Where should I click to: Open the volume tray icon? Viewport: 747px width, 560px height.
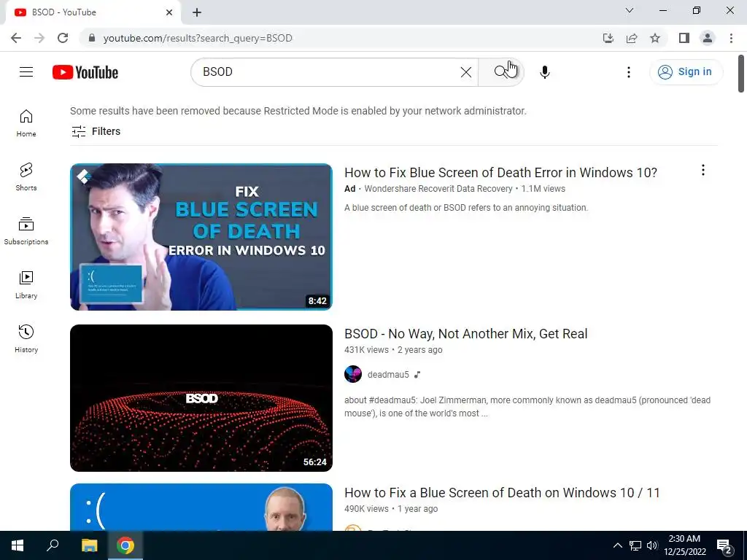[x=651, y=545]
